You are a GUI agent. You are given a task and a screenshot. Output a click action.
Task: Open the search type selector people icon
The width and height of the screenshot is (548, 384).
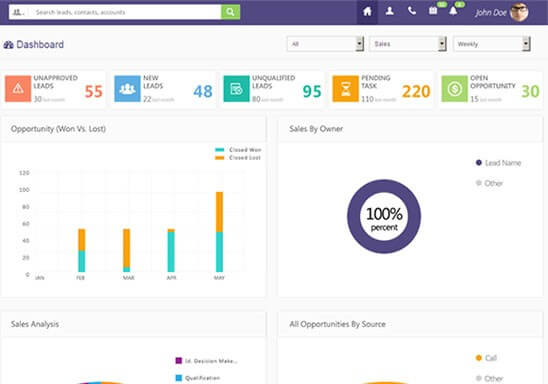[18, 12]
